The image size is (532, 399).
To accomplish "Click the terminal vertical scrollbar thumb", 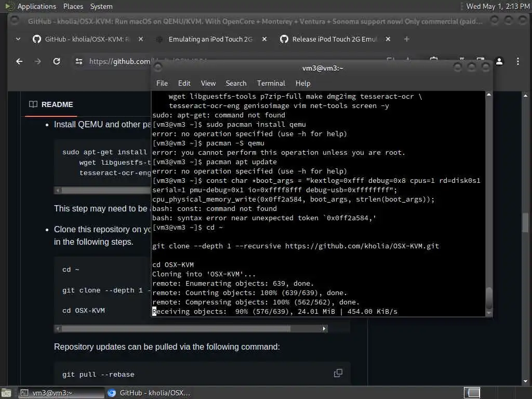I will point(489,298).
